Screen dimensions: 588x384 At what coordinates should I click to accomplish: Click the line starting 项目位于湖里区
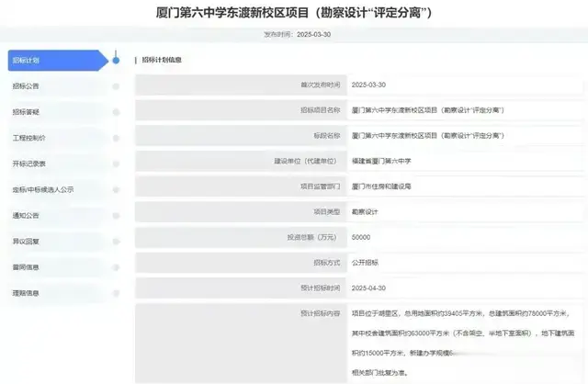click(x=460, y=313)
